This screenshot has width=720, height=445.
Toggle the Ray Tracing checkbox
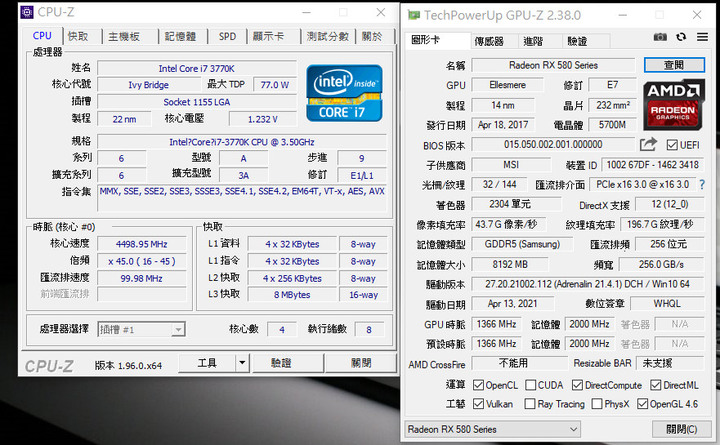coord(530,404)
